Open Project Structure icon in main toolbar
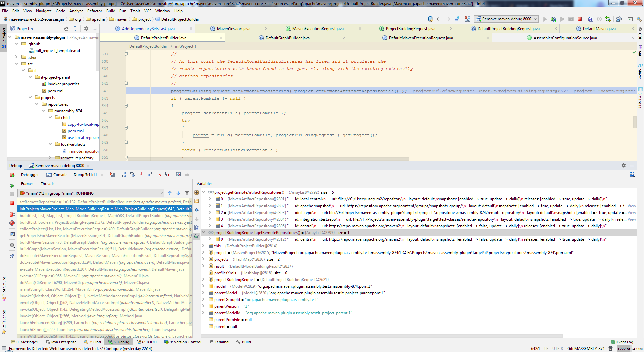Viewport: 644px width, 352px height. [x=619, y=19]
